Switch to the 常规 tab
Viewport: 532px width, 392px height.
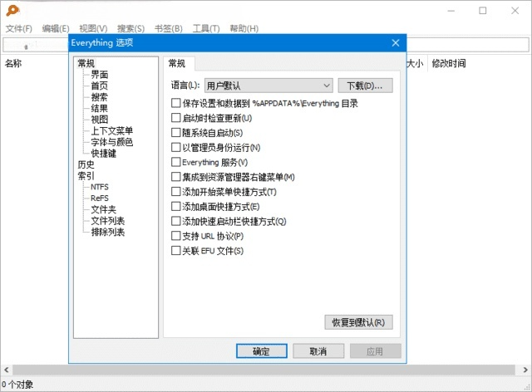click(179, 64)
